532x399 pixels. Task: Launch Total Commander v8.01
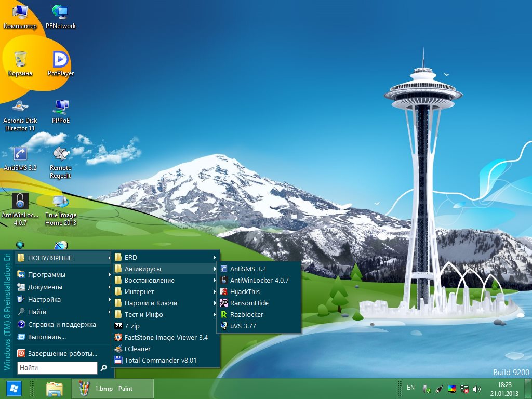pyautogui.click(x=166, y=361)
